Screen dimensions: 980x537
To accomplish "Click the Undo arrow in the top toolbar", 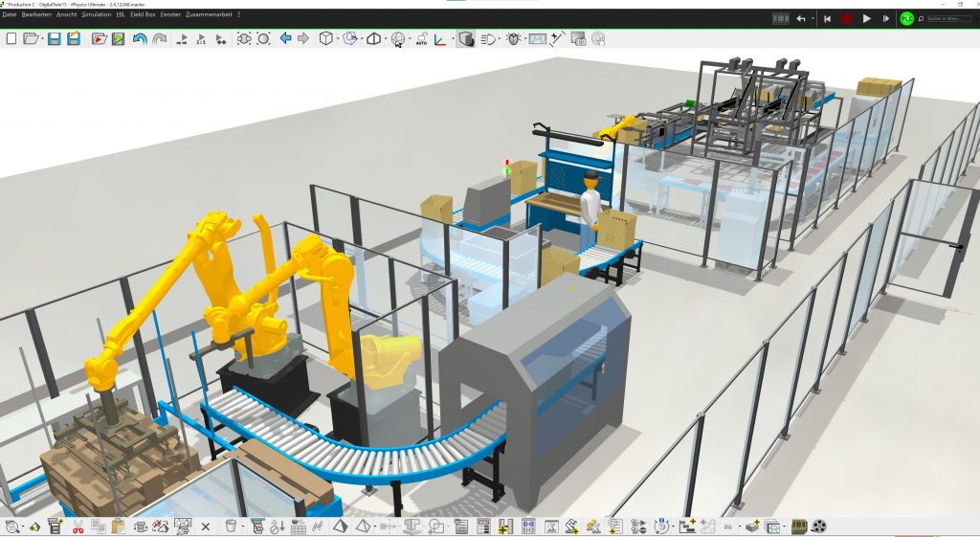I will [x=141, y=39].
